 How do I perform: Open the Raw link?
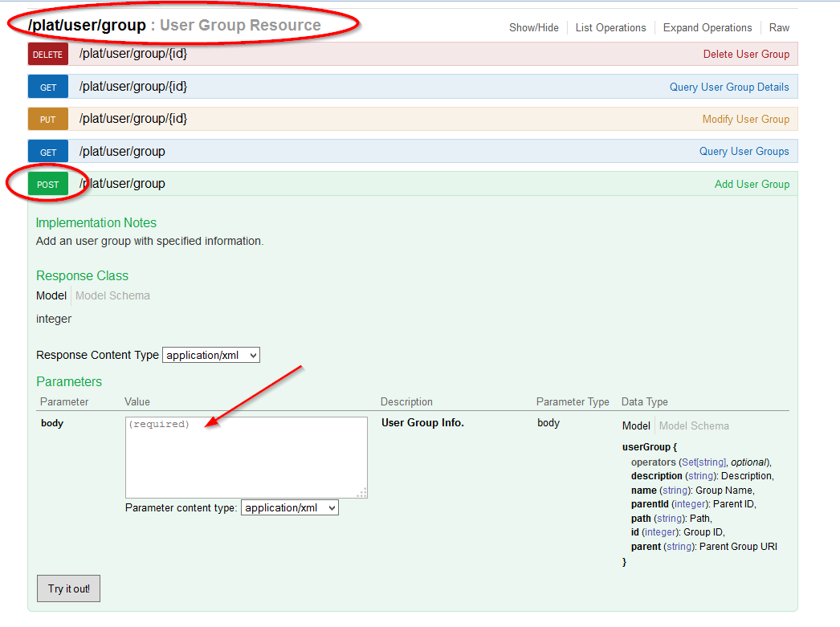pos(779,27)
